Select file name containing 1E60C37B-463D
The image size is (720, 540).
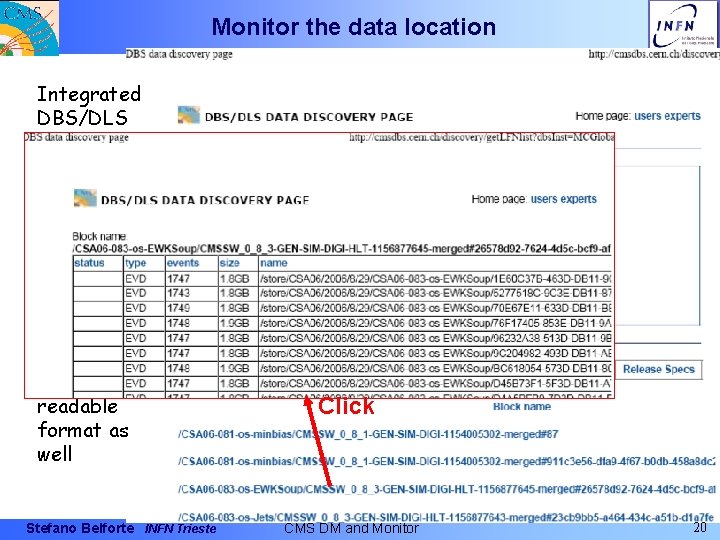click(435, 279)
